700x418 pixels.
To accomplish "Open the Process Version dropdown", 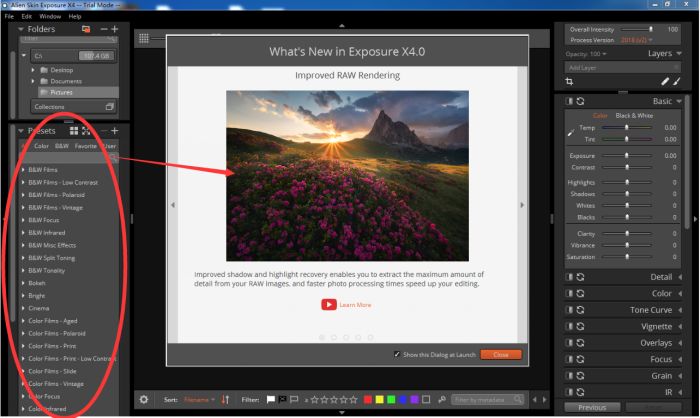I will coord(636,40).
